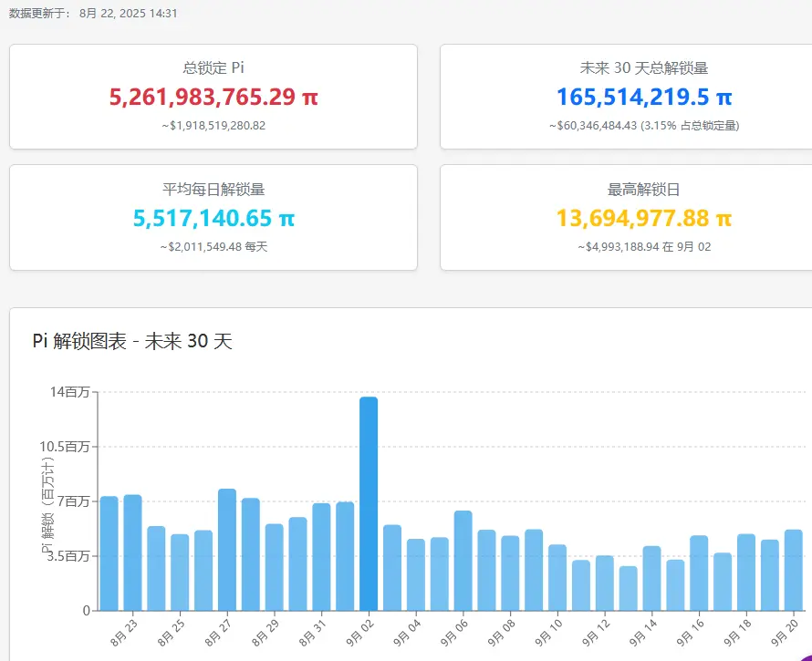Click the 8月 29 x-axis label
The image size is (812, 661).
tap(265, 633)
